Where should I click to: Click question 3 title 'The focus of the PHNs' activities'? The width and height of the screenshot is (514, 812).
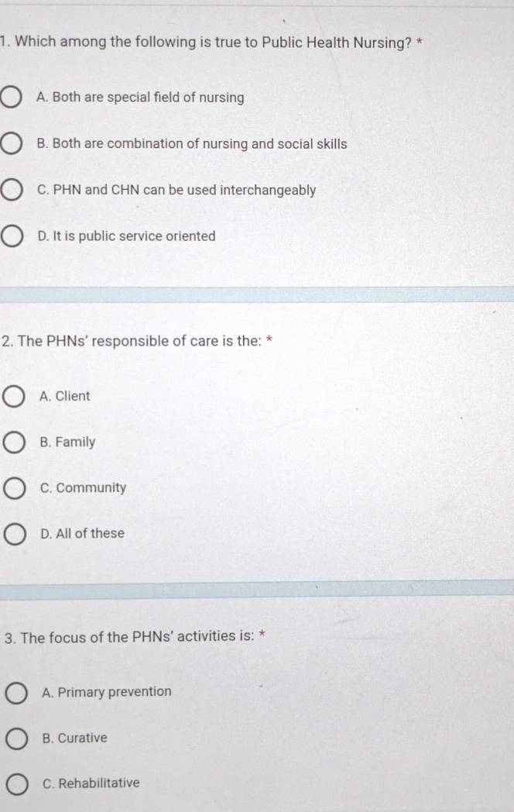pos(135,636)
